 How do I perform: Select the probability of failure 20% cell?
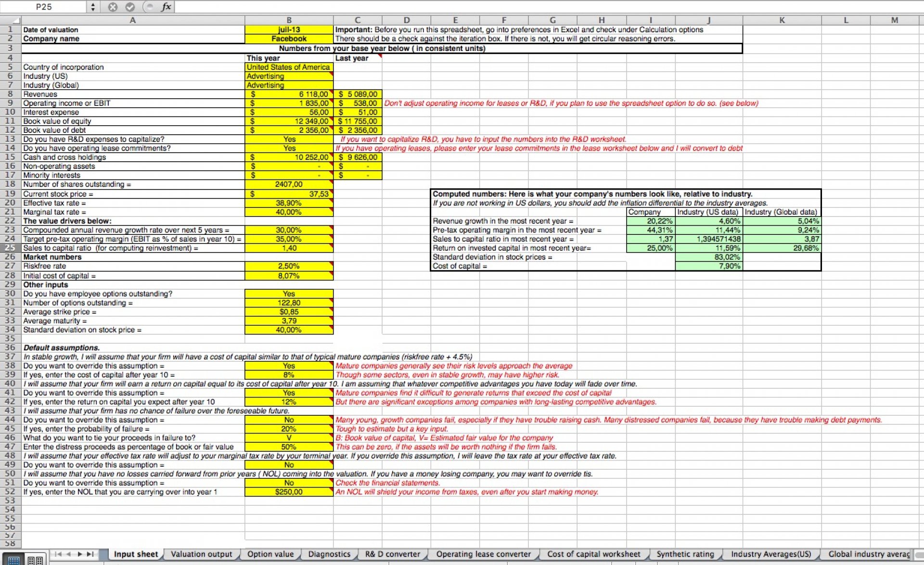click(289, 429)
